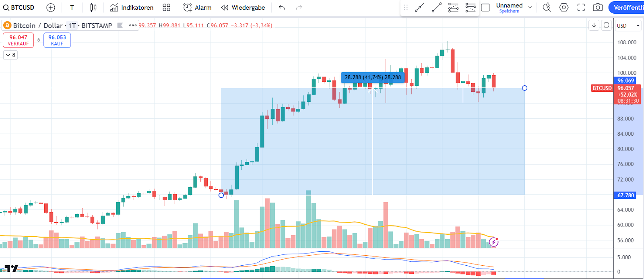Toggle fullscreen mode
Viewport: 644px width, 279px height.
581,7
